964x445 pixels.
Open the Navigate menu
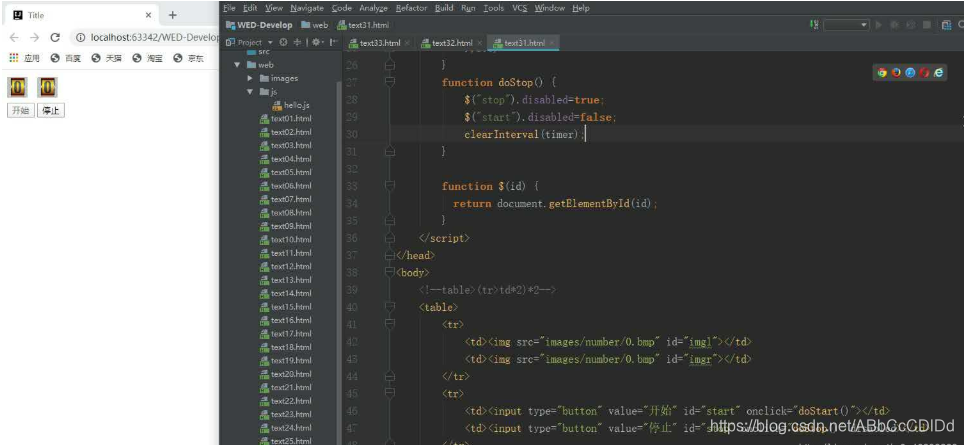(307, 8)
